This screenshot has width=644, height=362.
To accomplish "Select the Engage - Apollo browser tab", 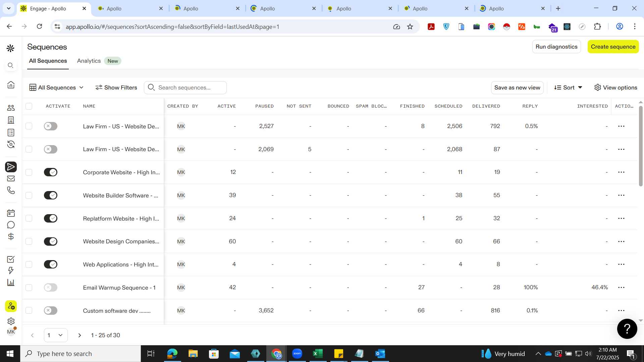I will [x=53, y=8].
